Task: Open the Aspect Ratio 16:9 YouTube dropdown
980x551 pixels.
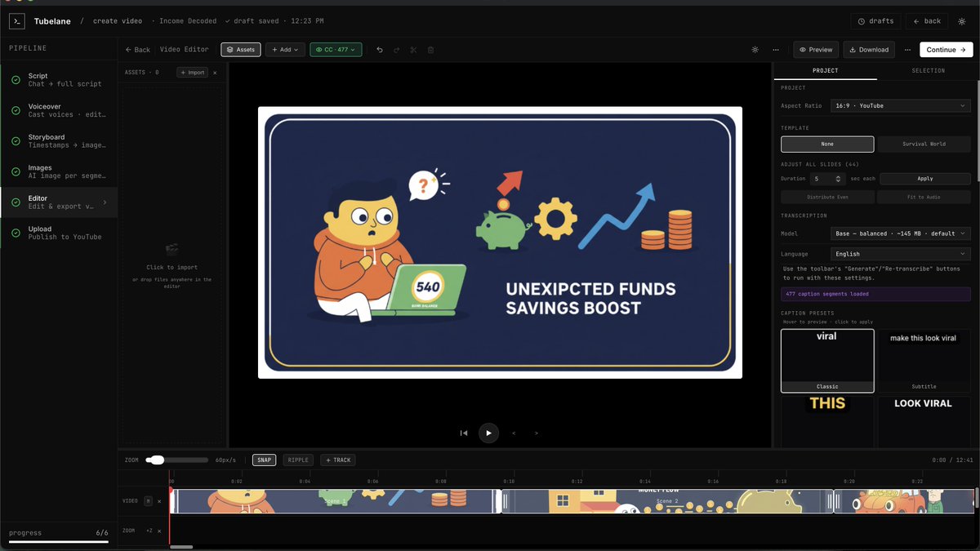Action: point(900,105)
